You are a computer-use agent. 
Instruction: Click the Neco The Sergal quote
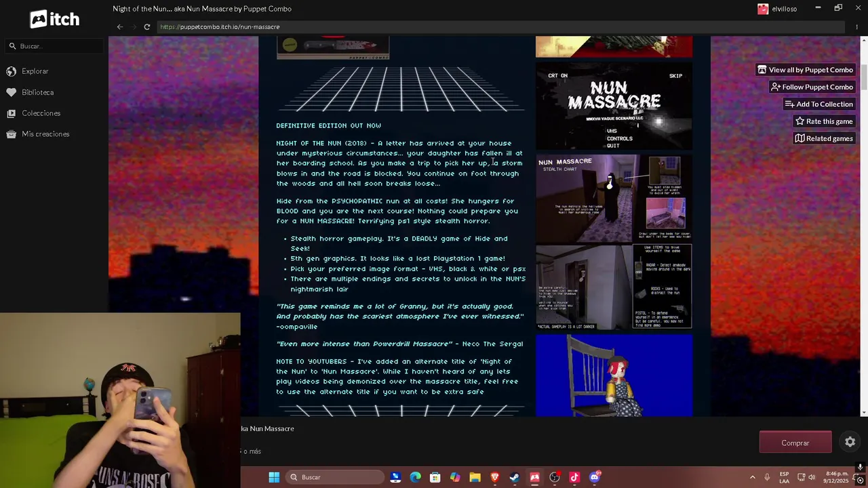399,344
